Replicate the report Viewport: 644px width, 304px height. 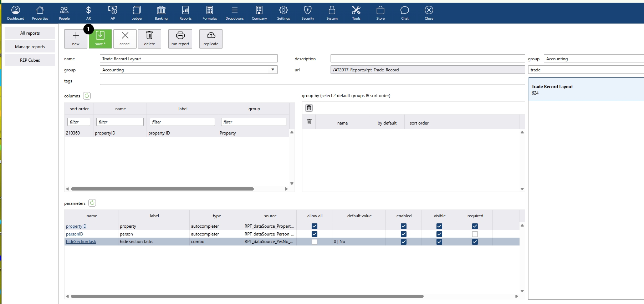coord(211,39)
